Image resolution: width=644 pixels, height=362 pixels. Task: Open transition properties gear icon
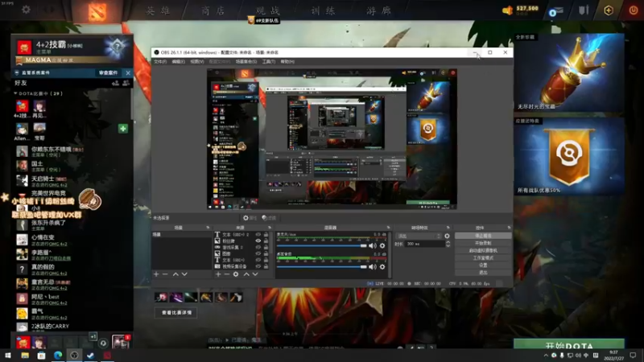[447, 236]
